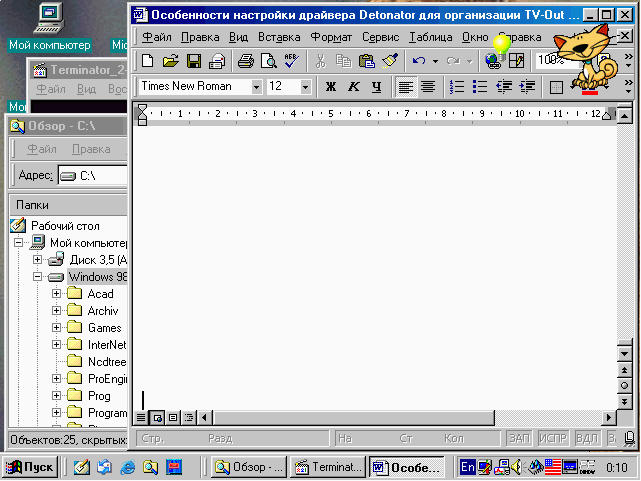641x481 pixels.
Task: Open print preview with magnifier page icon
Action: pyautogui.click(x=269, y=61)
